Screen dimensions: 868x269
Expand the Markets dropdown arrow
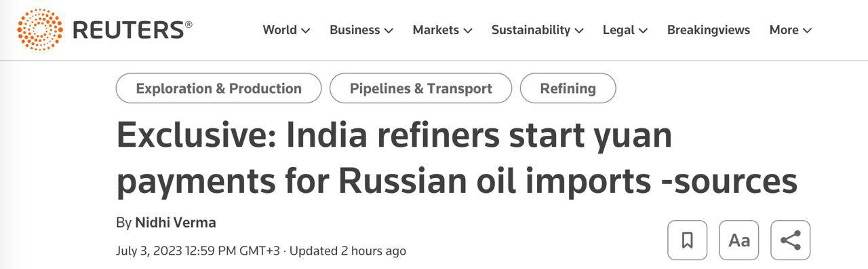(x=467, y=31)
